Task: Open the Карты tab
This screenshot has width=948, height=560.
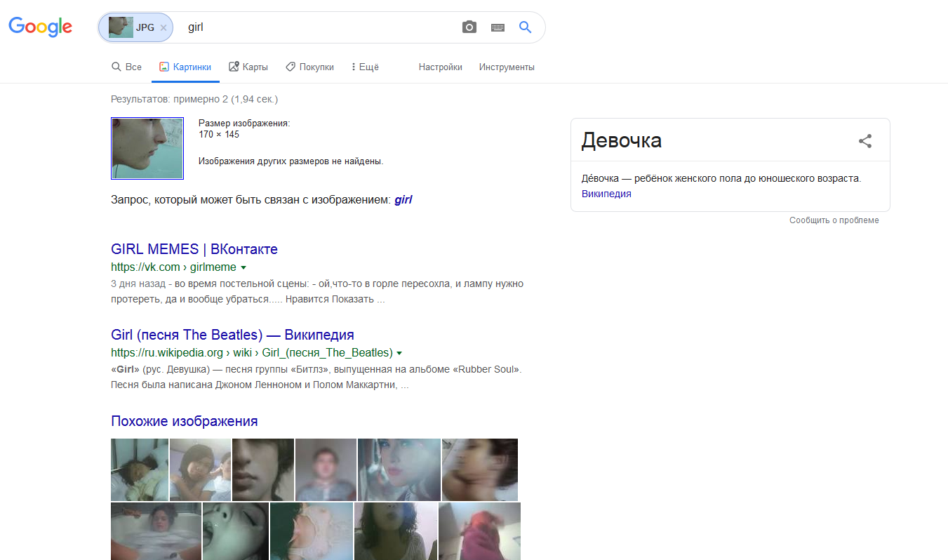Action: click(x=248, y=67)
